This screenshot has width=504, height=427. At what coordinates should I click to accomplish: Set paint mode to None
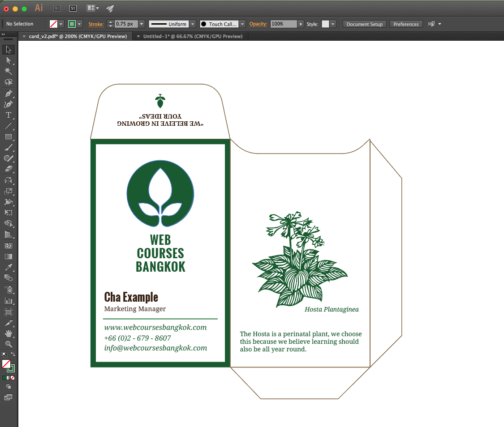(13, 378)
